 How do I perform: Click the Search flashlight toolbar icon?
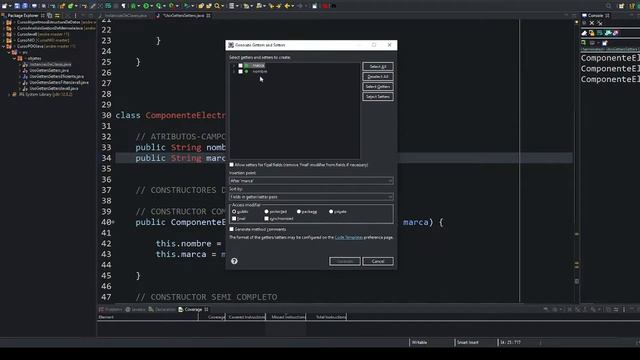tap(217, 6)
